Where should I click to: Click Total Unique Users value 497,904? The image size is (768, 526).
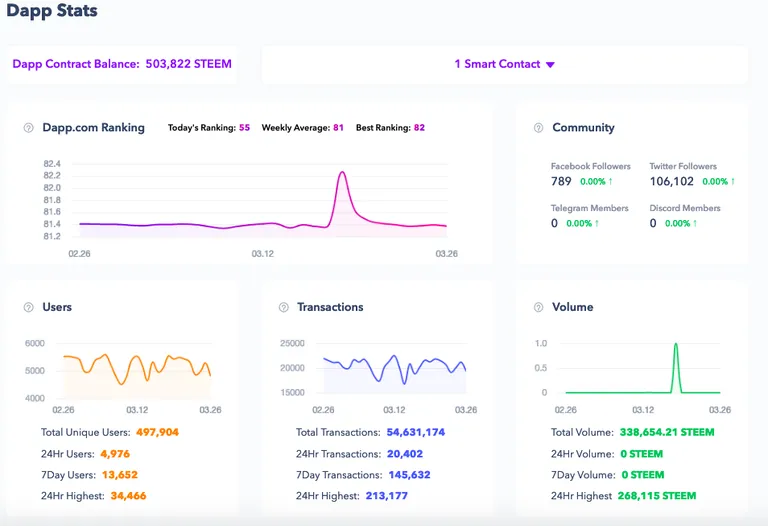click(157, 432)
